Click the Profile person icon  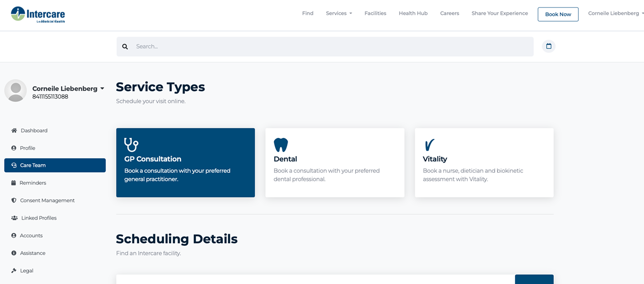pos(14,148)
